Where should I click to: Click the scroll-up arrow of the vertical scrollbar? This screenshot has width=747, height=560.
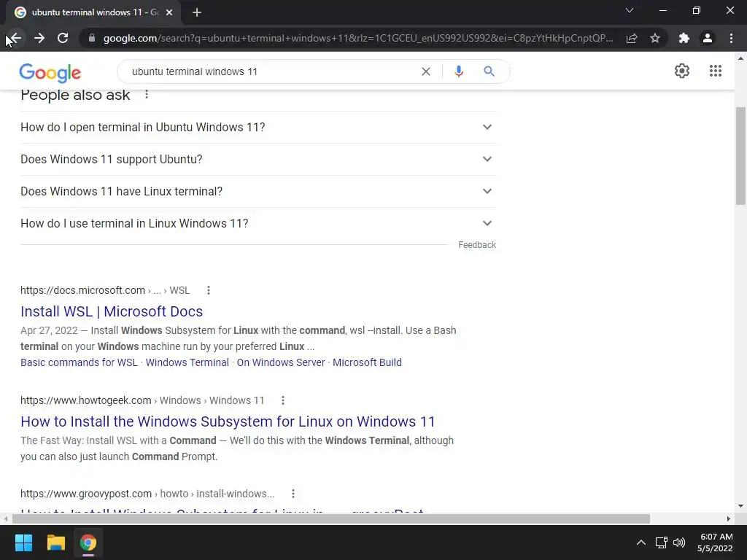click(740, 58)
